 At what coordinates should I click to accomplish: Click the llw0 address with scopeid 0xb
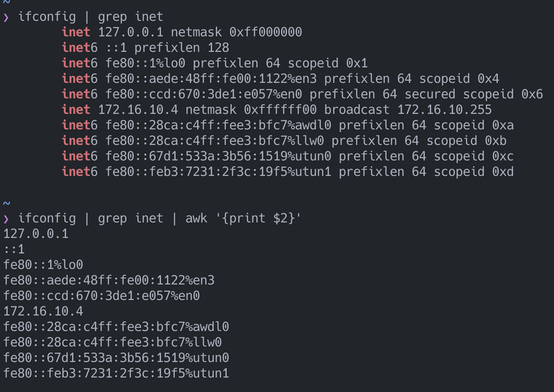tap(218, 141)
